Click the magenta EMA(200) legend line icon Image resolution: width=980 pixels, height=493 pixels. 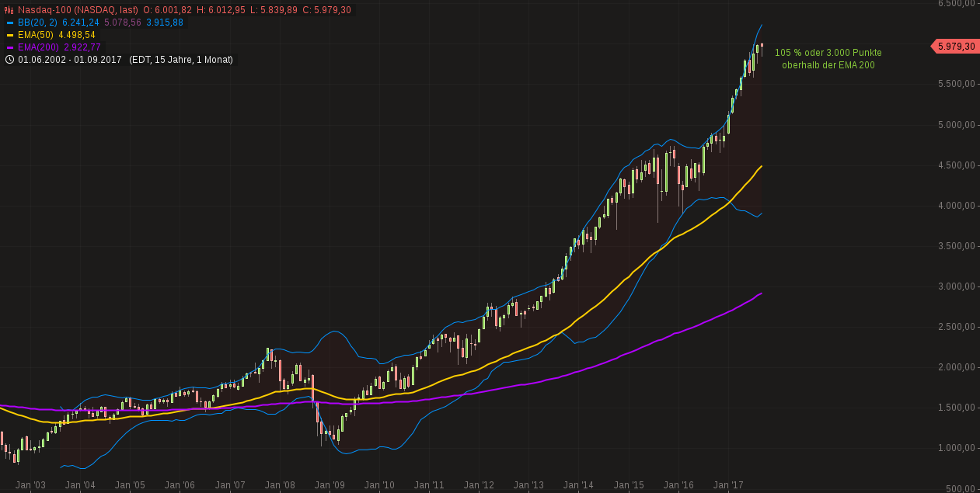(10, 47)
